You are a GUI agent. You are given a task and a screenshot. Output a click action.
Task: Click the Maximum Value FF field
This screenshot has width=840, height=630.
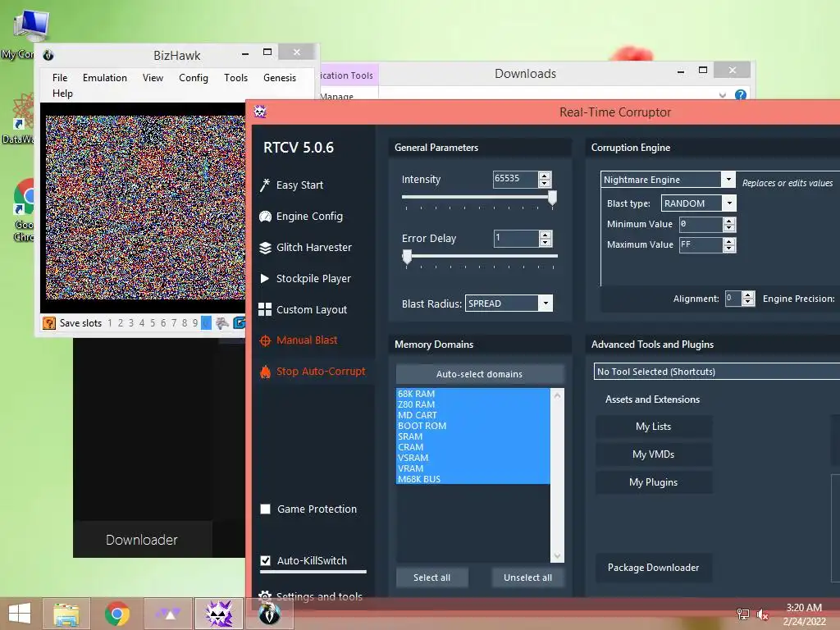(701, 244)
